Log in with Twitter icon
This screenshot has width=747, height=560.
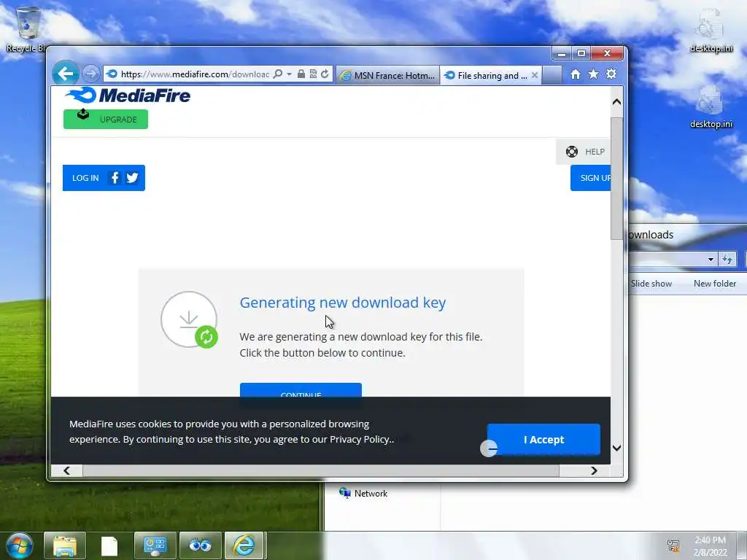[x=132, y=178]
